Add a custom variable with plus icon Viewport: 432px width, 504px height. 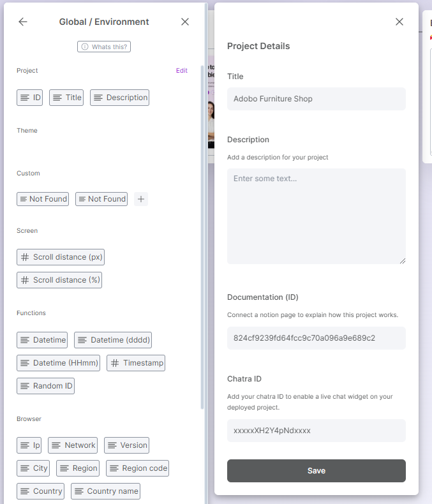[x=141, y=199]
